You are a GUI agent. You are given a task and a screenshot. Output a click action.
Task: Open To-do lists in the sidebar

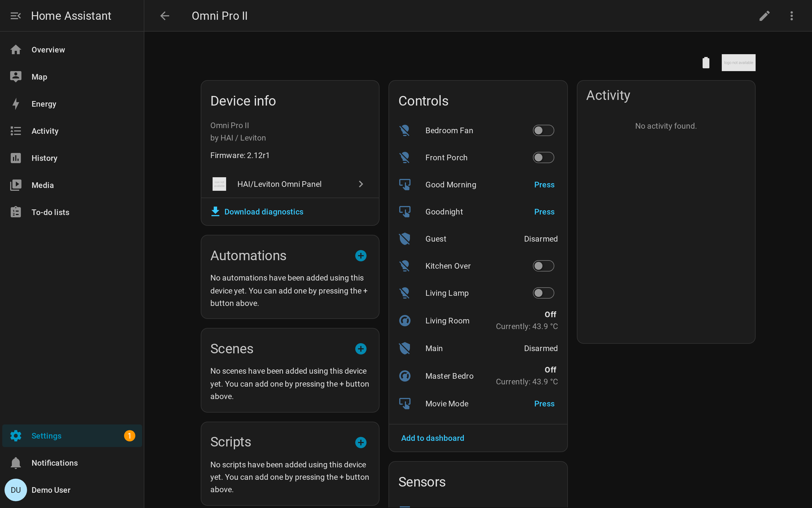72,212
